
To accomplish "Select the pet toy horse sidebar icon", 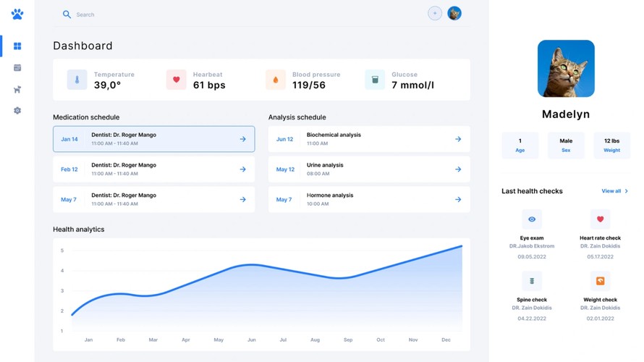I will coord(17,90).
